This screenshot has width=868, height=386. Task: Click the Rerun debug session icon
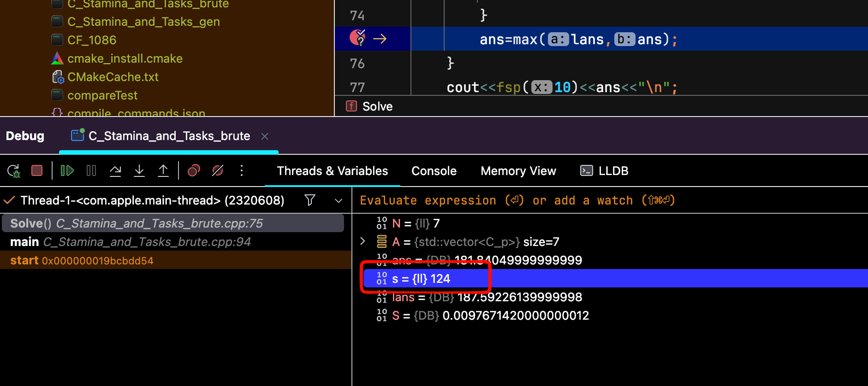(x=13, y=171)
